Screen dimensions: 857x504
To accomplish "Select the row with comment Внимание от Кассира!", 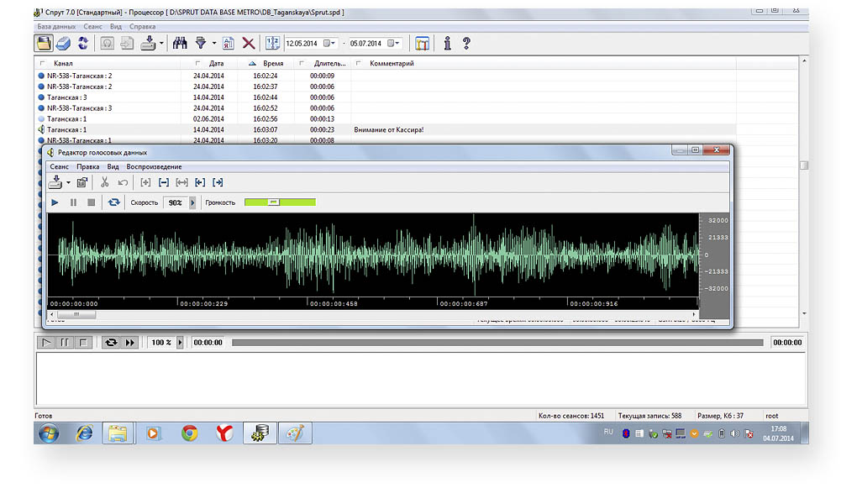I will click(x=386, y=130).
